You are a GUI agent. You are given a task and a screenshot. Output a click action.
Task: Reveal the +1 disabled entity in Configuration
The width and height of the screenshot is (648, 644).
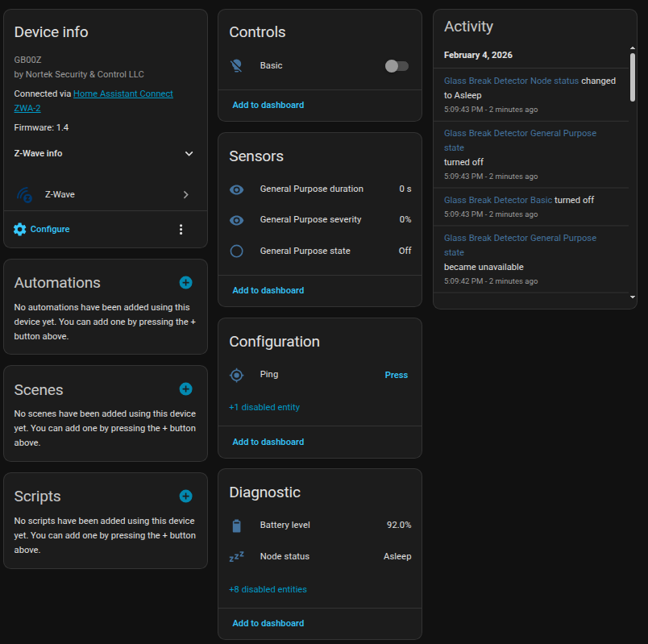(264, 408)
